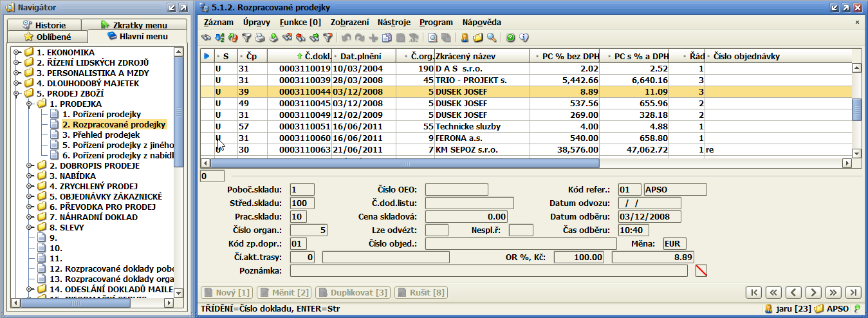Click binoculars with red left arrow icon

tap(300, 37)
